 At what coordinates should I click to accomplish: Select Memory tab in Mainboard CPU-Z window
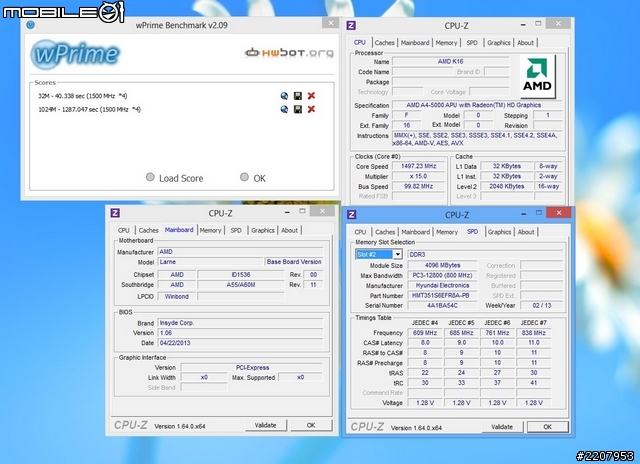click(x=210, y=230)
